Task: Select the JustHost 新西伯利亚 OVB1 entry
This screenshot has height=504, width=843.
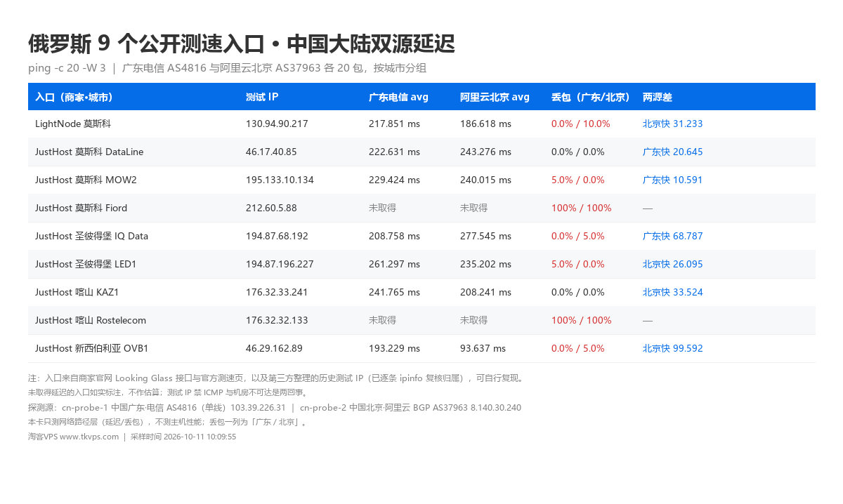Action: pyautogui.click(x=91, y=348)
